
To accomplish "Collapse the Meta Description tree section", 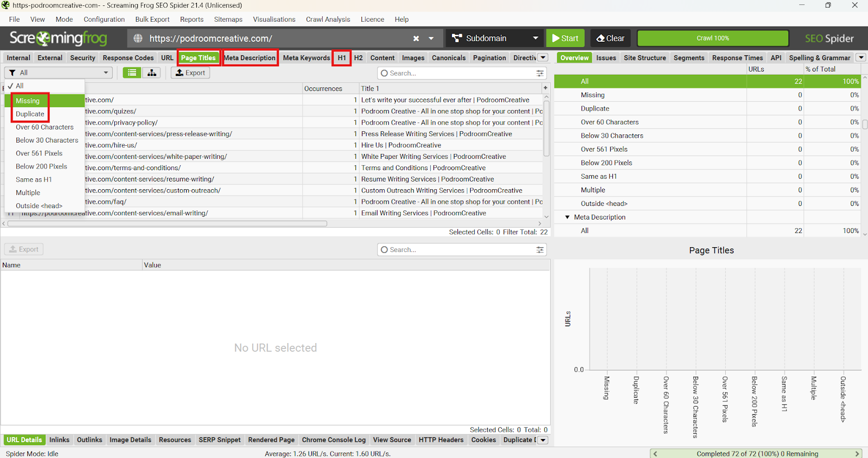I will 567,217.
